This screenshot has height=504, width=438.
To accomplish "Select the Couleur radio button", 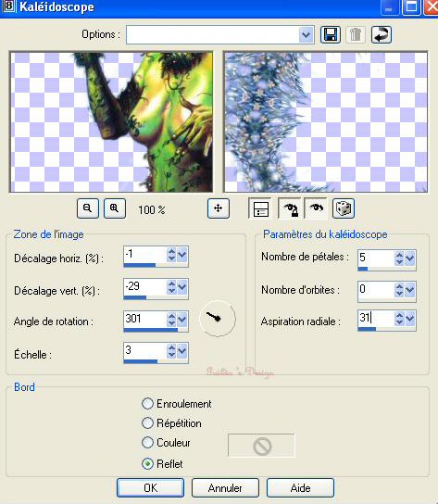I will tap(147, 443).
